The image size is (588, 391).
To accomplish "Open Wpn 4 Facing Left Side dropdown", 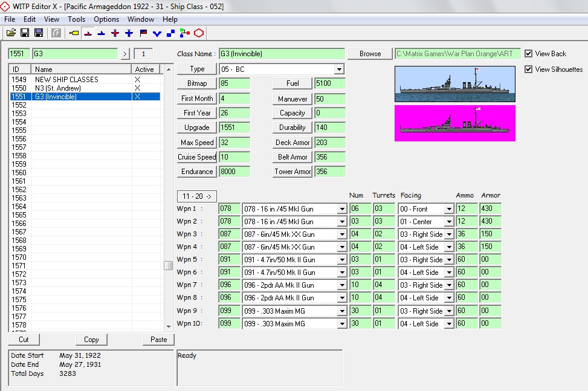I will pos(449,247).
